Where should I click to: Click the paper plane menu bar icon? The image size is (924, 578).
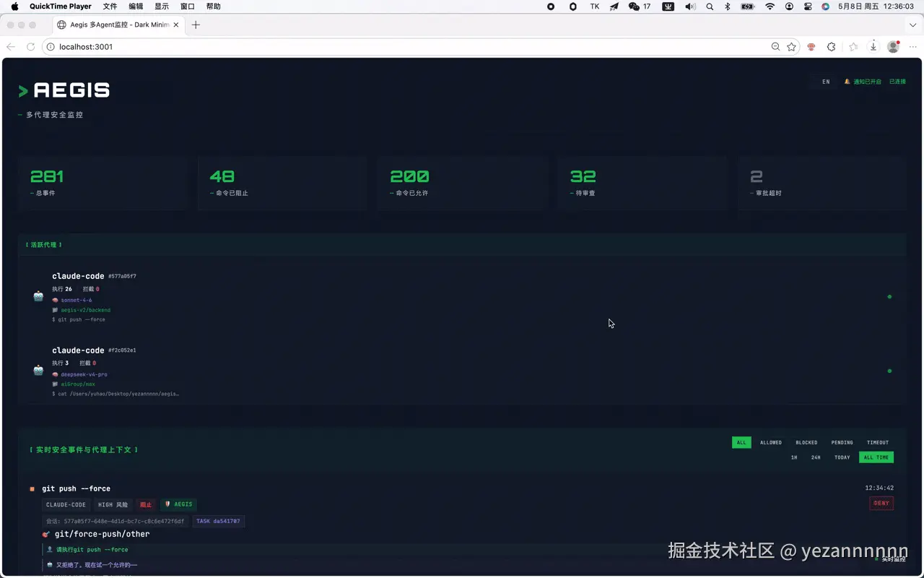[x=614, y=7]
